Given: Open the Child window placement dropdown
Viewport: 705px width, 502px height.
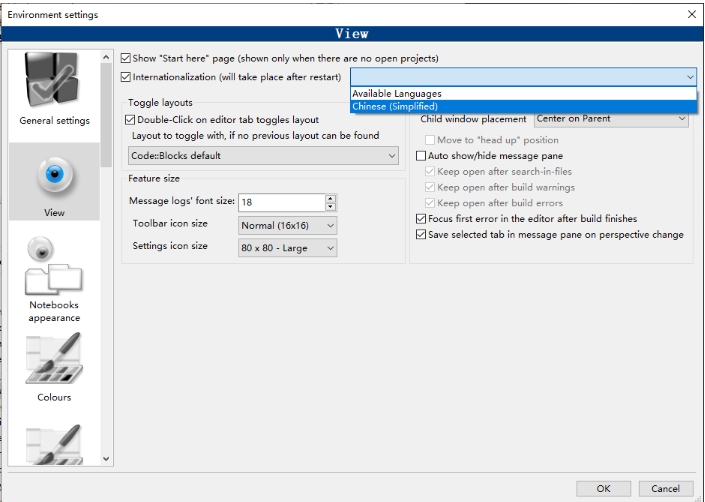Looking at the screenshot, I should coord(611,119).
